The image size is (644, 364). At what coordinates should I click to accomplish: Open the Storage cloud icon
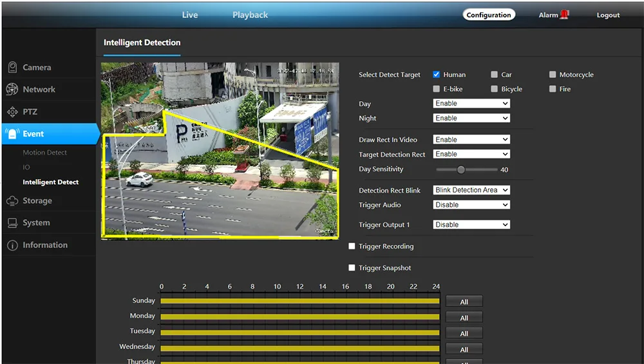coord(12,201)
